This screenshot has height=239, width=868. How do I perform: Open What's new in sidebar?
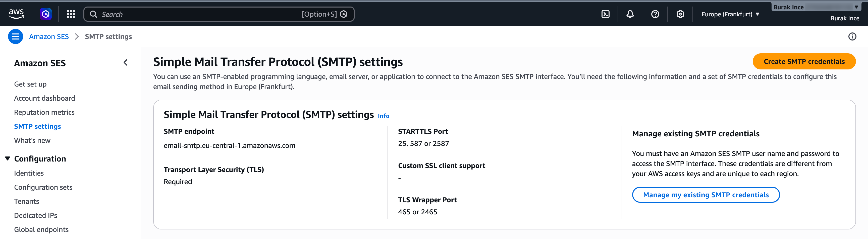tap(32, 140)
